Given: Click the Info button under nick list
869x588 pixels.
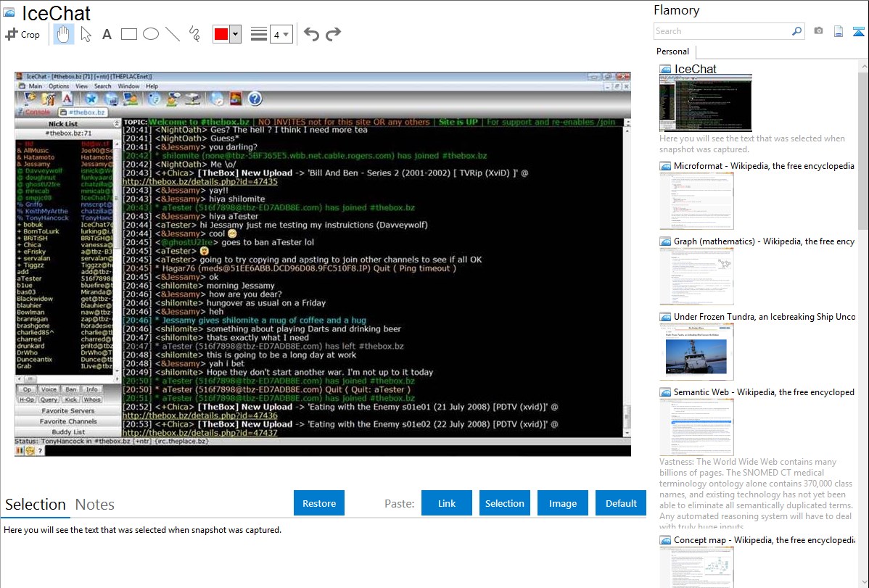Looking at the screenshot, I should [92, 389].
